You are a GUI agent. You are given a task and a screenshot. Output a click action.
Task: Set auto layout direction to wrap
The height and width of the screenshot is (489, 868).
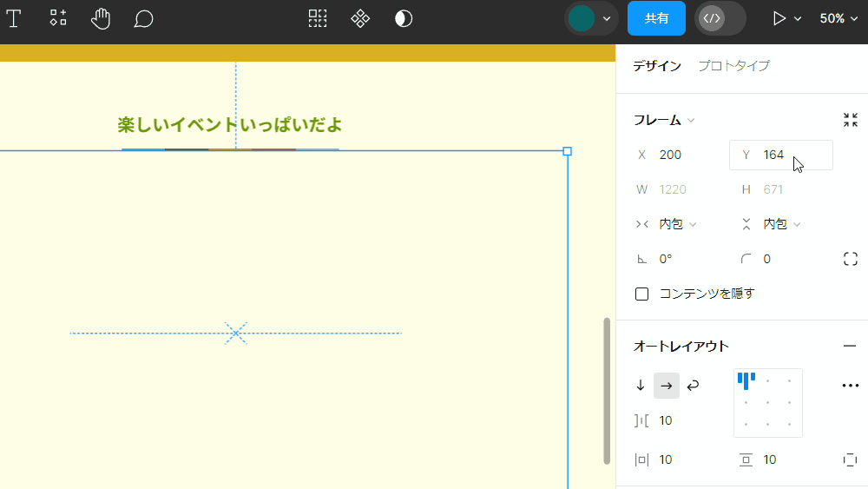click(693, 386)
